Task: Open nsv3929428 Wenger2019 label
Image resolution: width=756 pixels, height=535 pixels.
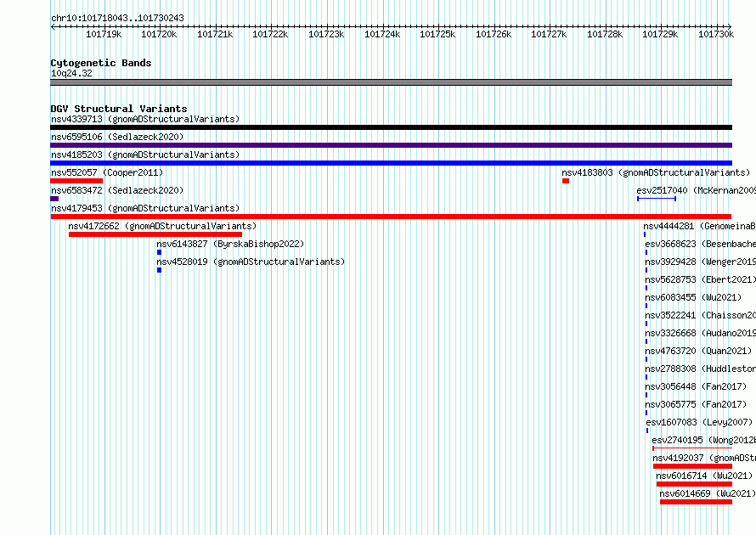Action: [x=701, y=262]
